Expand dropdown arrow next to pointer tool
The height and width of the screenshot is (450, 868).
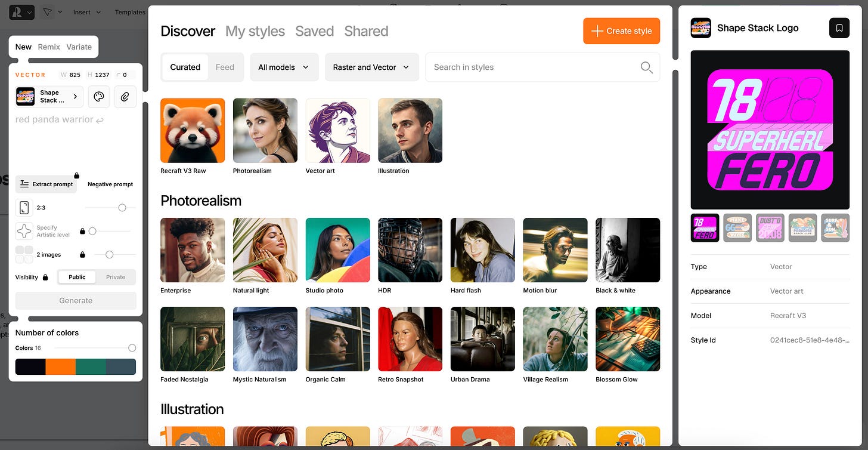click(60, 12)
